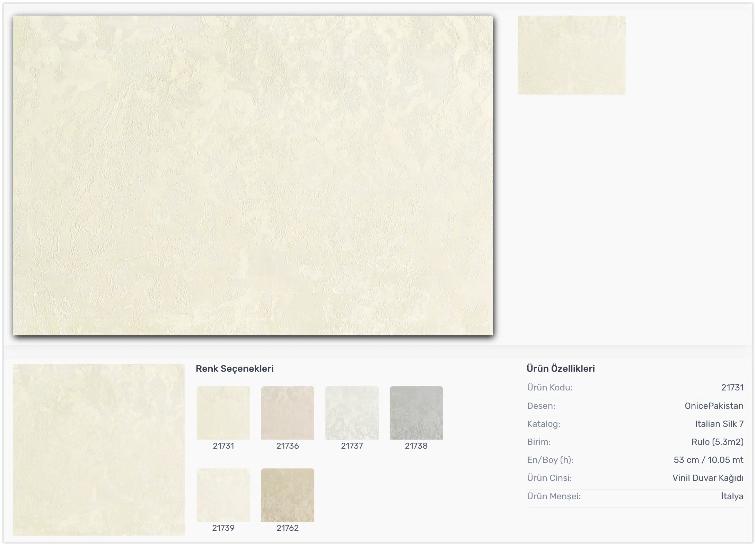
Task: Click the 21736 code label
Action: (288, 446)
